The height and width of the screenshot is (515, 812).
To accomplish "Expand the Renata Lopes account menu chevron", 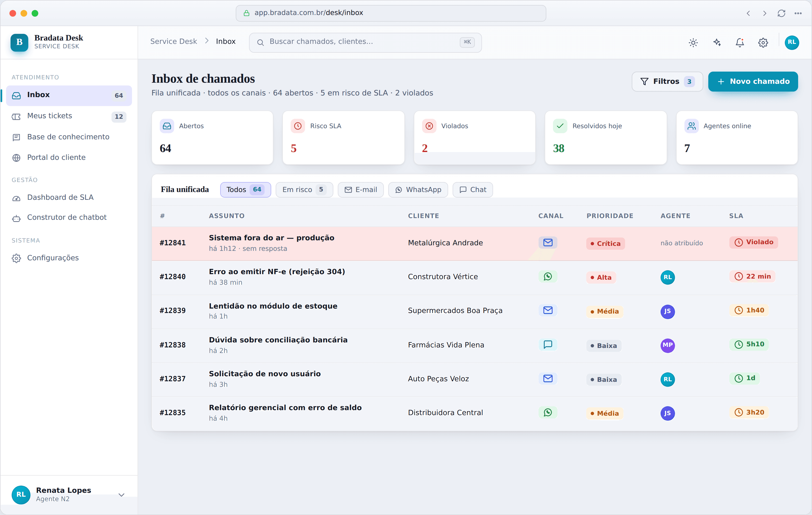I will point(121,495).
